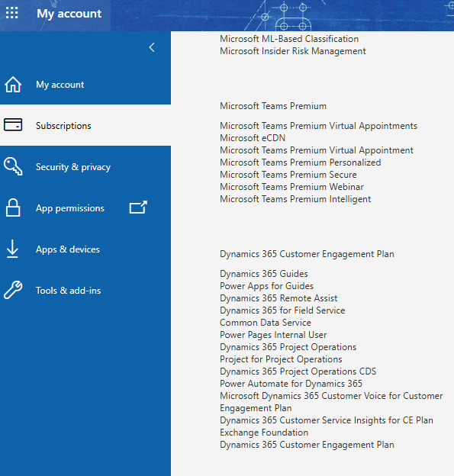The height and width of the screenshot is (476, 454).
Task: Click the external link icon next to App permissions
Action: [x=138, y=207]
